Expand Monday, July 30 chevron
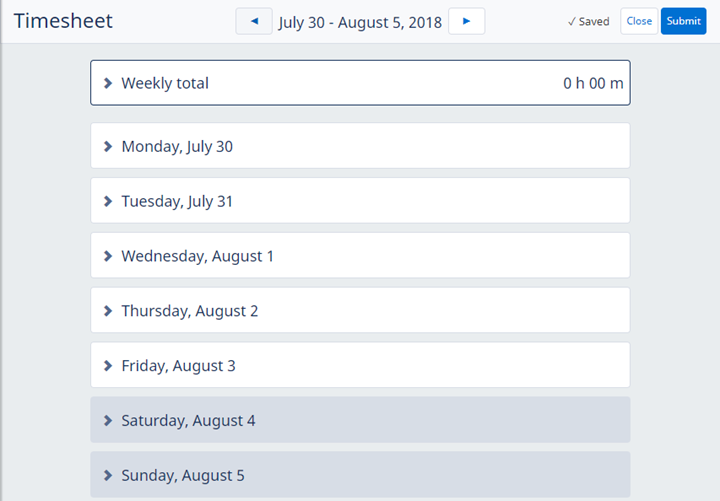 pos(108,146)
